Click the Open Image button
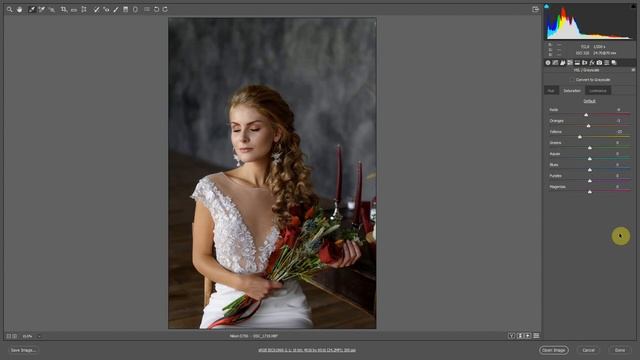The height and width of the screenshot is (360, 640). click(x=553, y=350)
